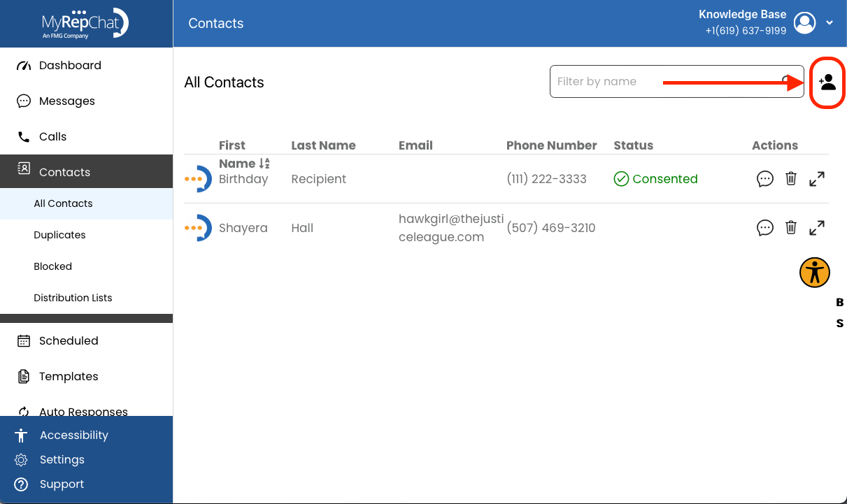Open message chat for Shayera Hall
847x504 pixels.
[765, 228]
